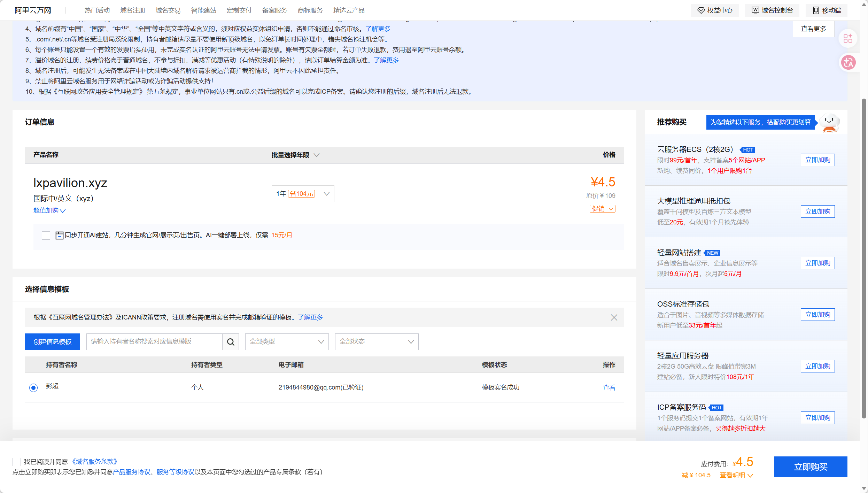The width and height of the screenshot is (868, 493).
Task: Add 云服务器ECS with 立即加购
Action: (817, 160)
